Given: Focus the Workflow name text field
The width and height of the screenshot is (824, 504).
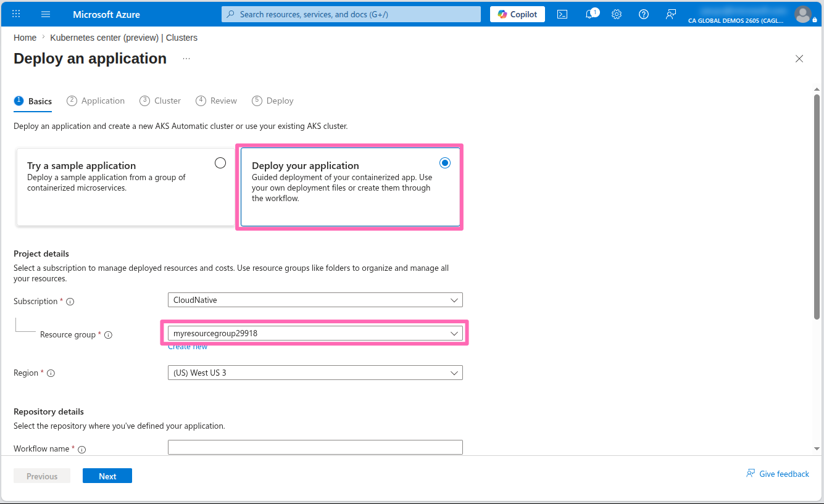Looking at the screenshot, I should (315, 447).
